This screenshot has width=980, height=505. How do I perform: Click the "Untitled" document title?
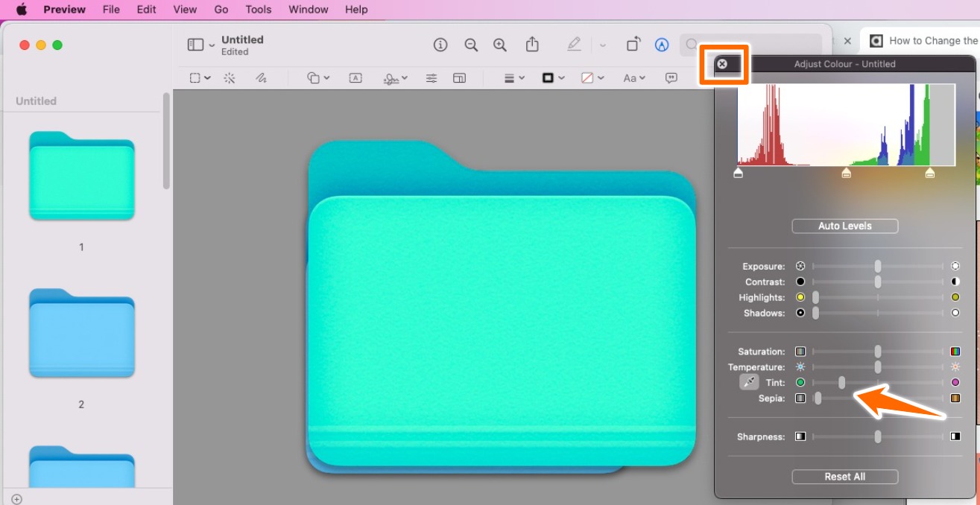click(242, 39)
